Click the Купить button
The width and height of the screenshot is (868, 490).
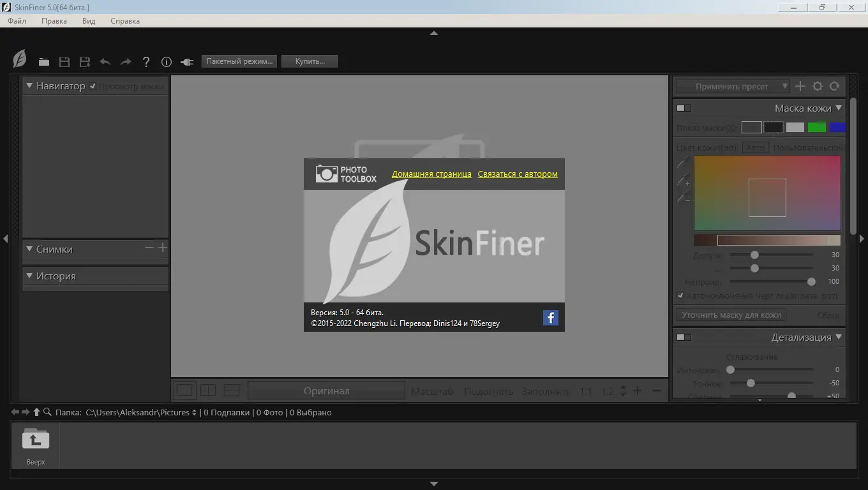pos(310,61)
